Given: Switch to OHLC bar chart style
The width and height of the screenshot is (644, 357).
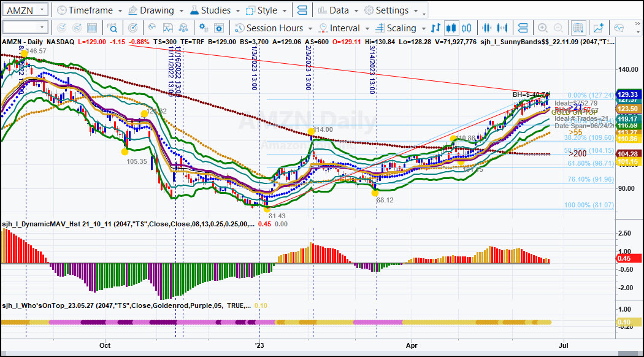Looking at the screenshot, I should pos(435,28).
